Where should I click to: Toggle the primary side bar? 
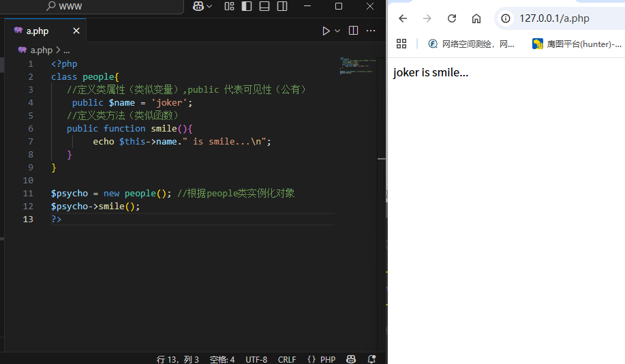click(247, 6)
